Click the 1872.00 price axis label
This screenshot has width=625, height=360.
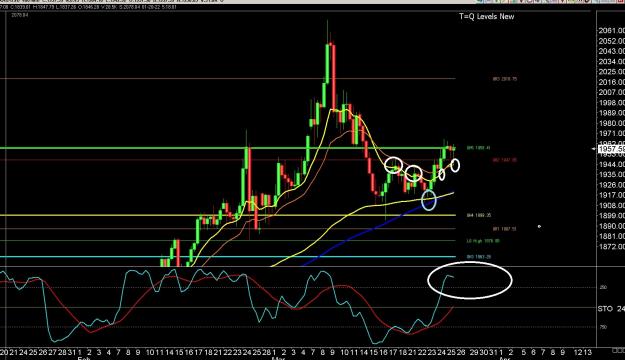[611, 247]
